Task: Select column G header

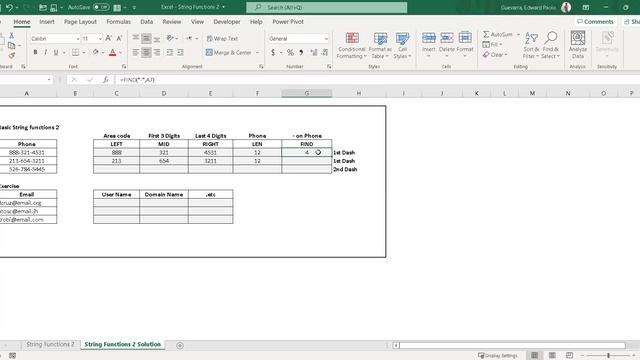Action: coord(307,93)
